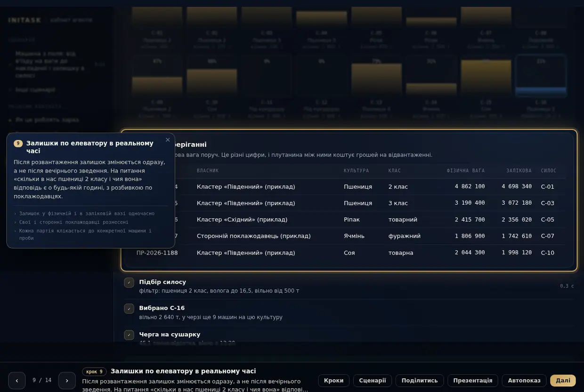The height and width of the screenshot is (392, 584).
Task: Click silo cell С-03
Action: point(548,203)
